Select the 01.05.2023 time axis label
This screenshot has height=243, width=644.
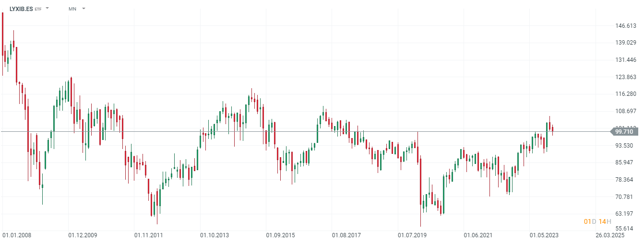[x=544, y=235]
